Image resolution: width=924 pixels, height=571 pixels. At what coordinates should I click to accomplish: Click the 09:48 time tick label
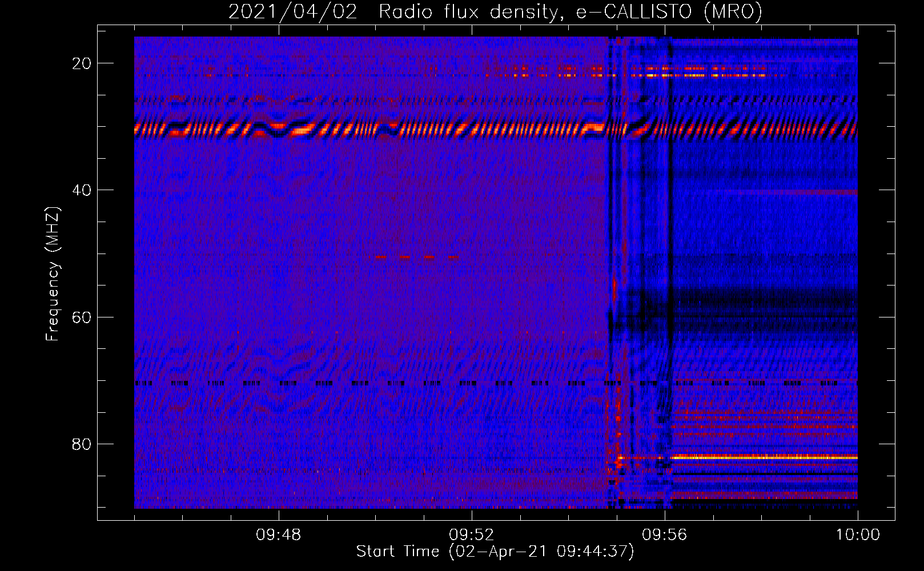tap(279, 535)
